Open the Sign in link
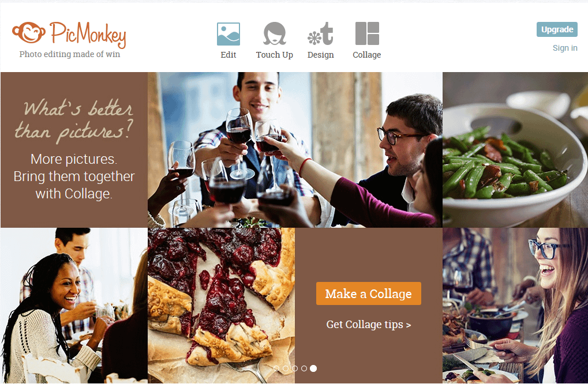This screenshot has width=588, height=384. [565, 48]
